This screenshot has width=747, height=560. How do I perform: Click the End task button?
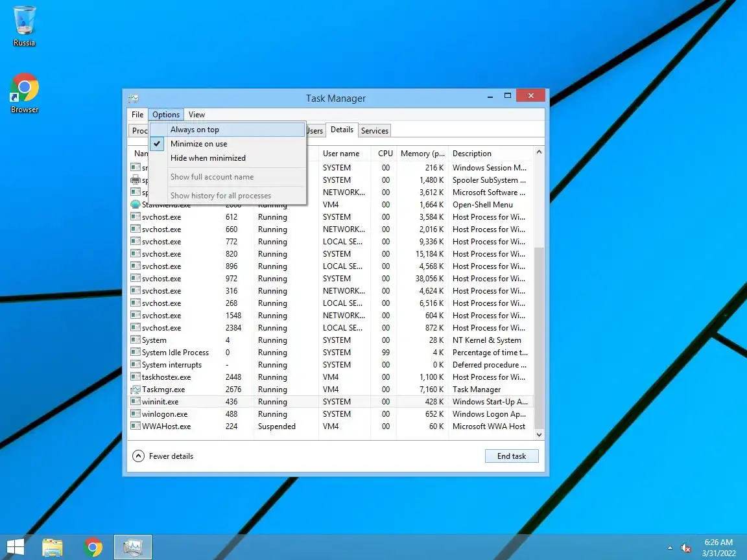pos(512,456)
